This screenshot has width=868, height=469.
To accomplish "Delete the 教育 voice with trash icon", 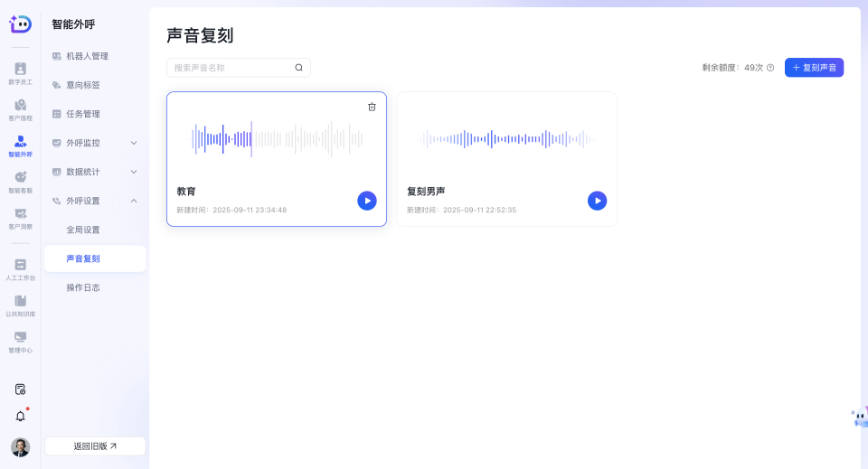I will (372, 107).
